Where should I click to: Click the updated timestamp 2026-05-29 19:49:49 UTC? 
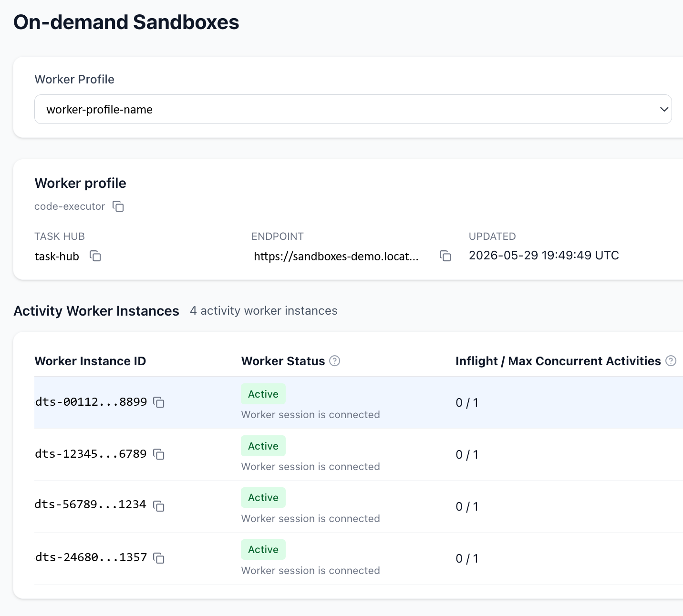pyautogui.click(x=544, y=256)
